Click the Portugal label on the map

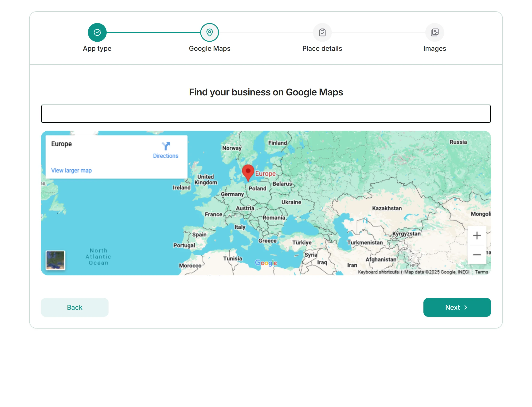coord(184,245)
